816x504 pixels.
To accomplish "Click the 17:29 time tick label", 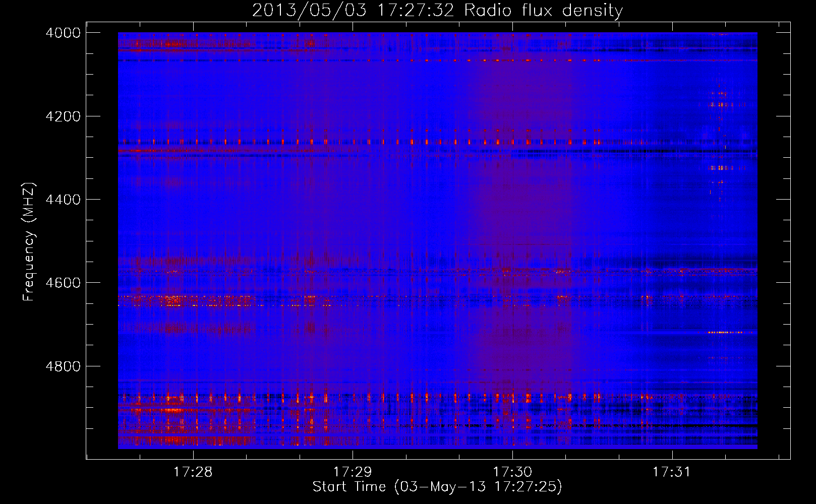I will (353, 472).
